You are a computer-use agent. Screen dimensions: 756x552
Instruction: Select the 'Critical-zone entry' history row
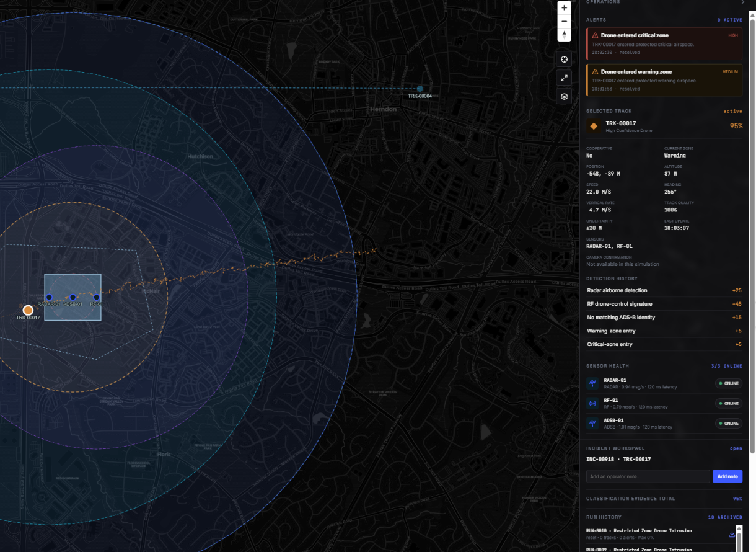[x=664, y=344]
